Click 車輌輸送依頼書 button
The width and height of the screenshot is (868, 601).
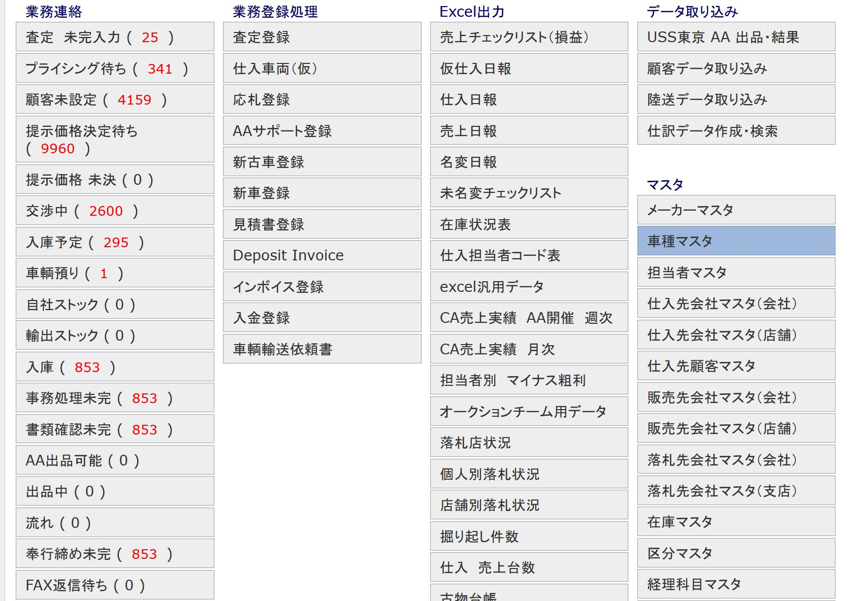322,348
